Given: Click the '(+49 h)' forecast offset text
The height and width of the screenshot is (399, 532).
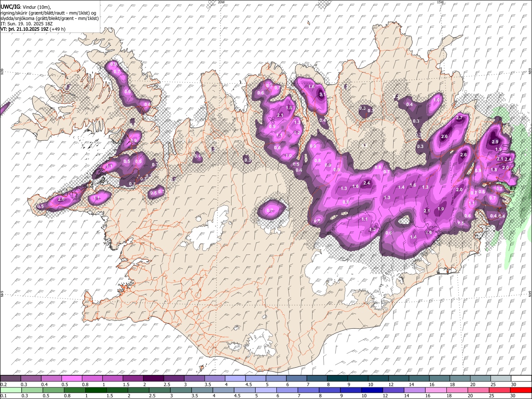Looking at the screenshot, I should [57, 29].
